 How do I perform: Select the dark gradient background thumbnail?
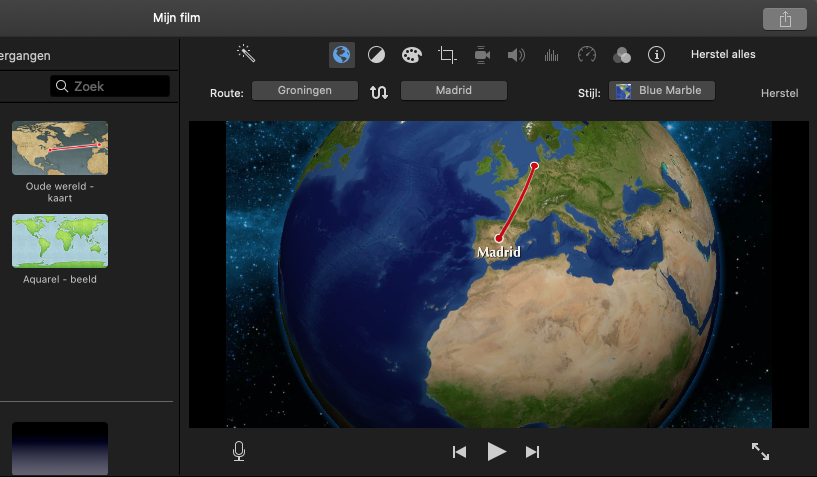coord(60,448)
